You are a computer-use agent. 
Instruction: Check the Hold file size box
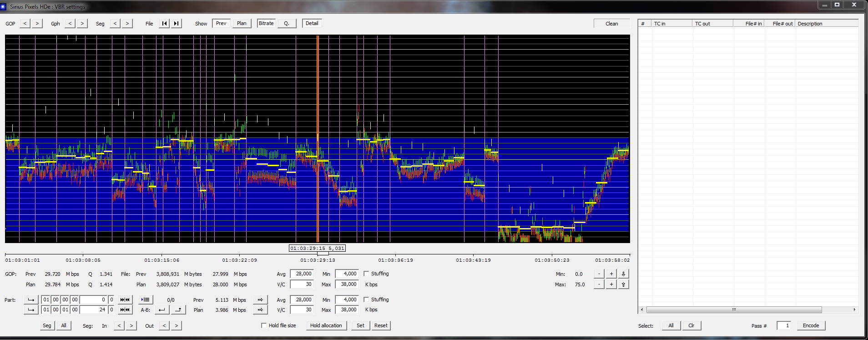click(x=264, y=326)
